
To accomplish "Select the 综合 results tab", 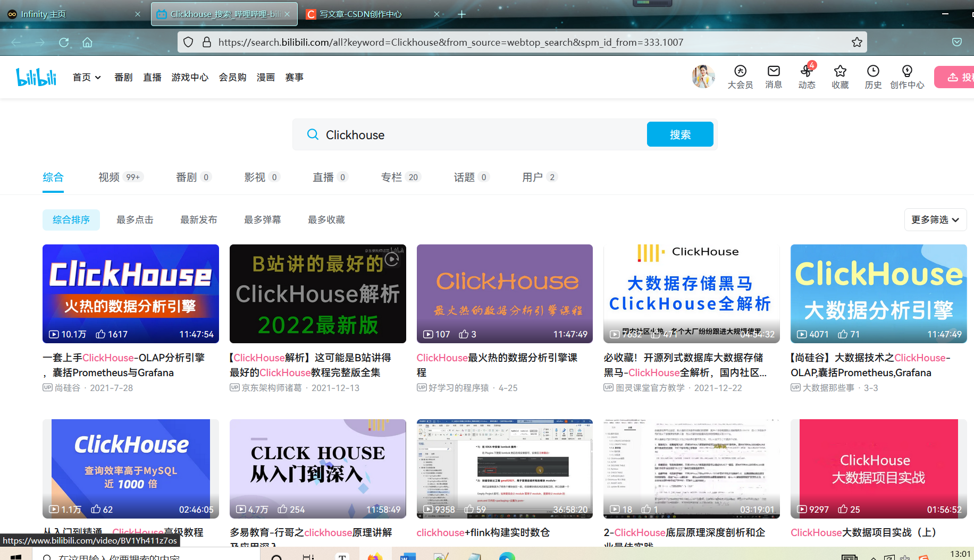I will tap(53, 177).
